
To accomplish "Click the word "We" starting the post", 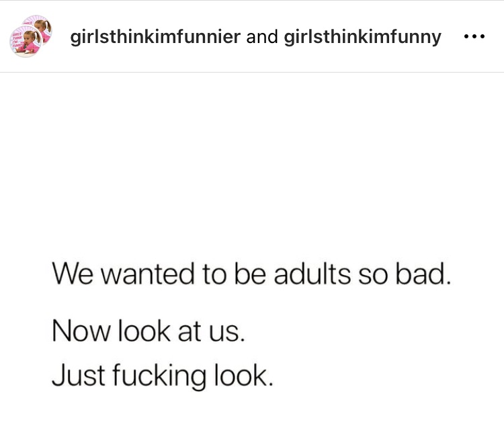I will tap(73, 274).
